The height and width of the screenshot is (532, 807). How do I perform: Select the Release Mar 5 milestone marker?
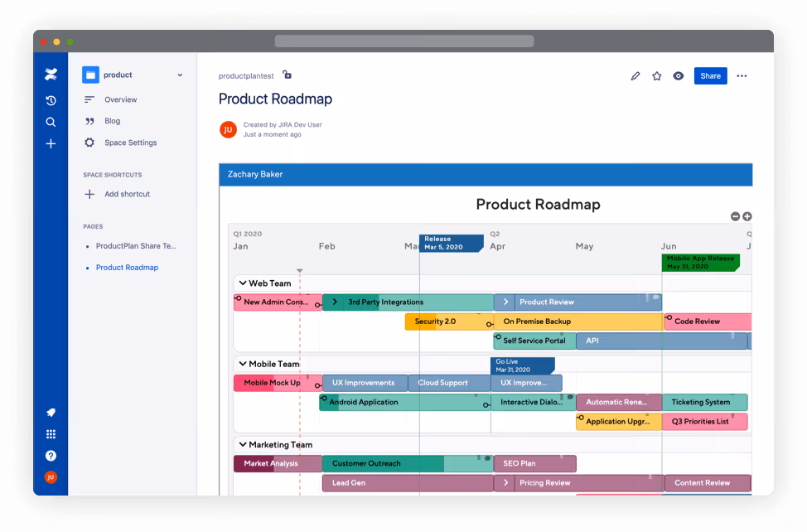[451, 243]
